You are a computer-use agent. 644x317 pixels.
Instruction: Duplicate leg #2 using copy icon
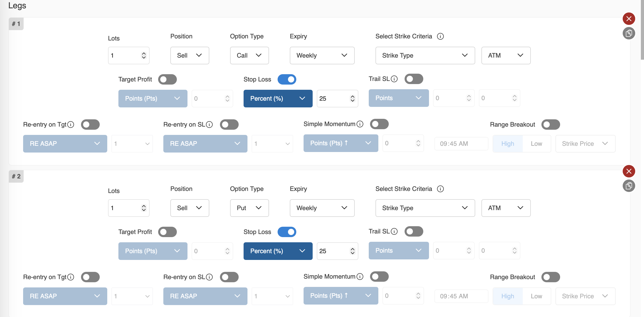(x=629, y=186)
